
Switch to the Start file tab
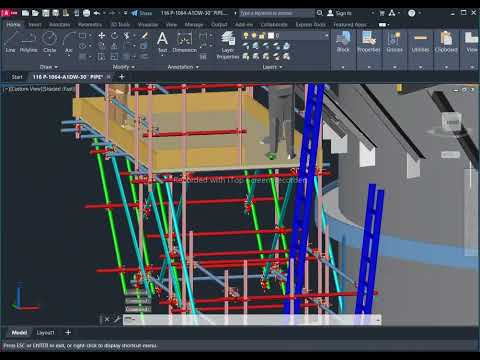17,77
